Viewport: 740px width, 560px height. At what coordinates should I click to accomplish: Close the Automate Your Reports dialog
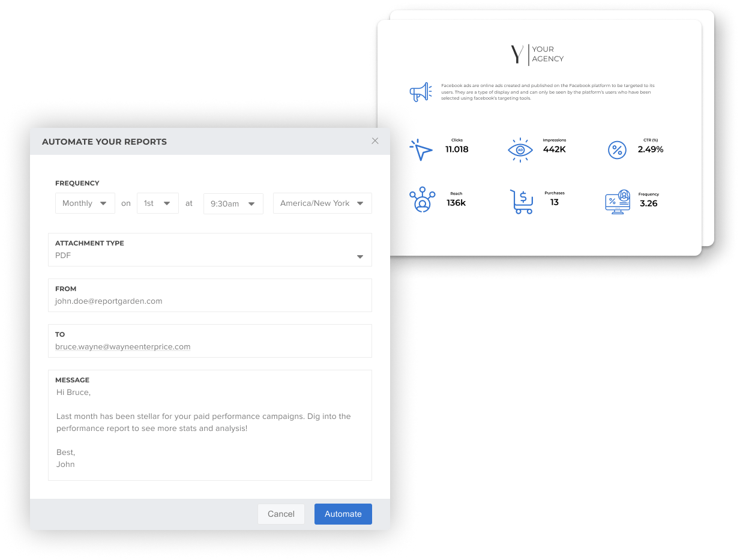pyautogui.click(x=375, y=141)
